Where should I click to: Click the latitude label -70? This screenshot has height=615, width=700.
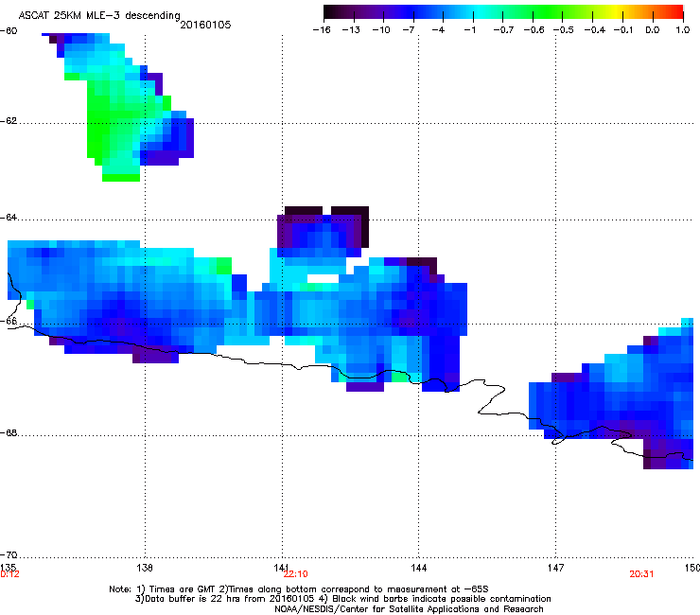9,555
